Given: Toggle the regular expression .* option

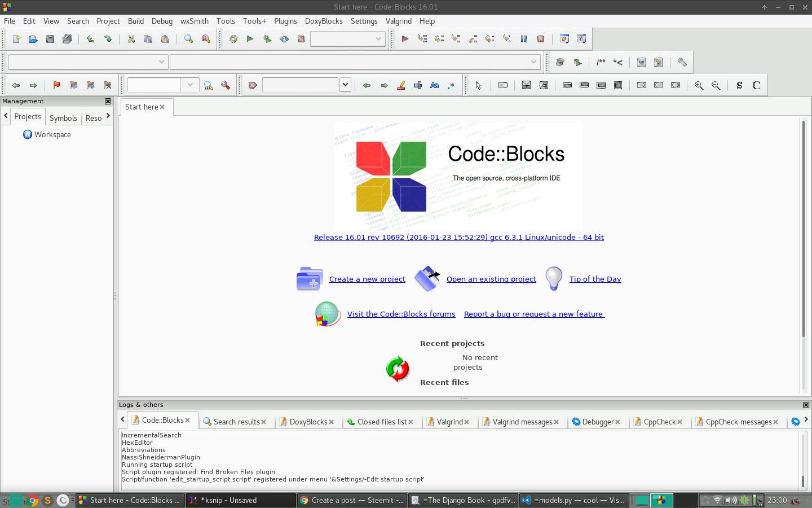Looking at the screenshot, I should 451,85.
